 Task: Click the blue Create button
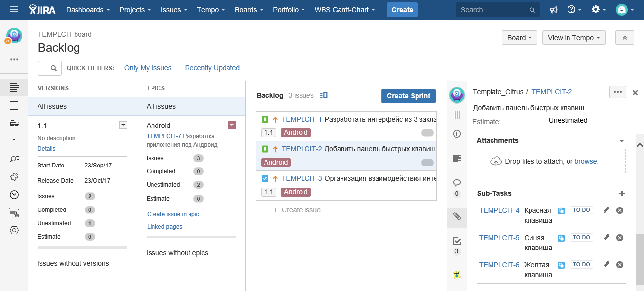tap(402, 10)
